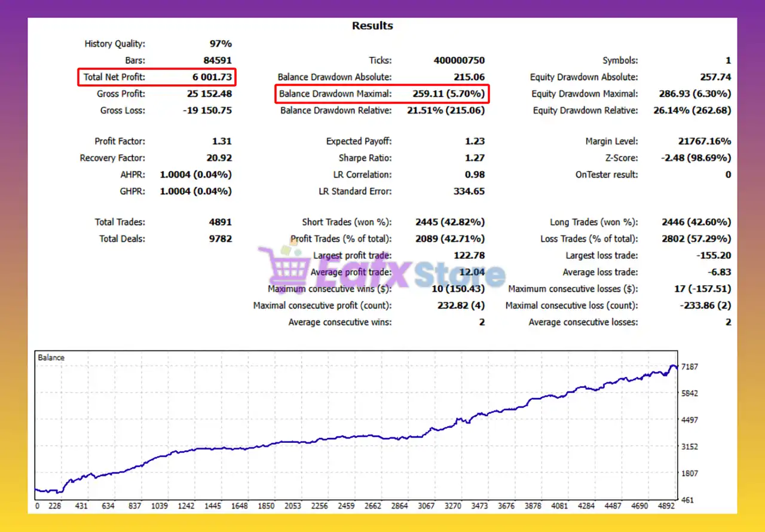Click the Gross Loss value -19 150.75
Screen dimensions: 765x532
tap(207, 111)
